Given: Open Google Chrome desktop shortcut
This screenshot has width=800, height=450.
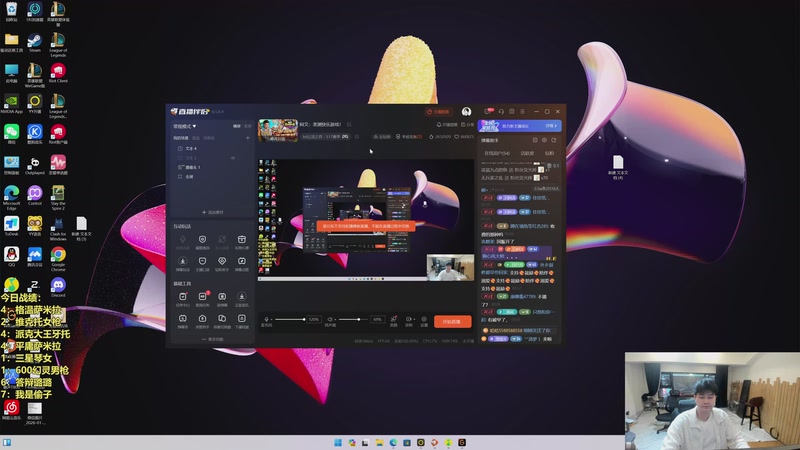Looking at the screenshot, I should click(58, 259).
